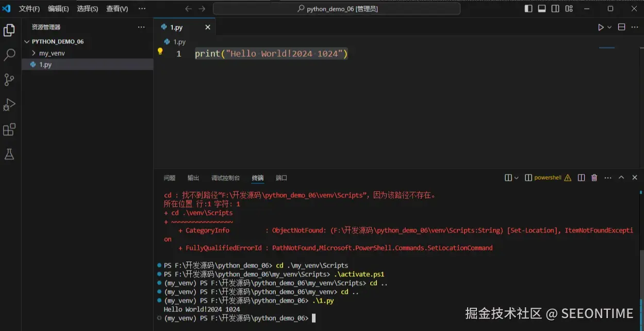Click the 'Hello World!2024 1024' terminal output
Image resolution: width=644 pixels, height=331 pixels.
pos(202,309)
